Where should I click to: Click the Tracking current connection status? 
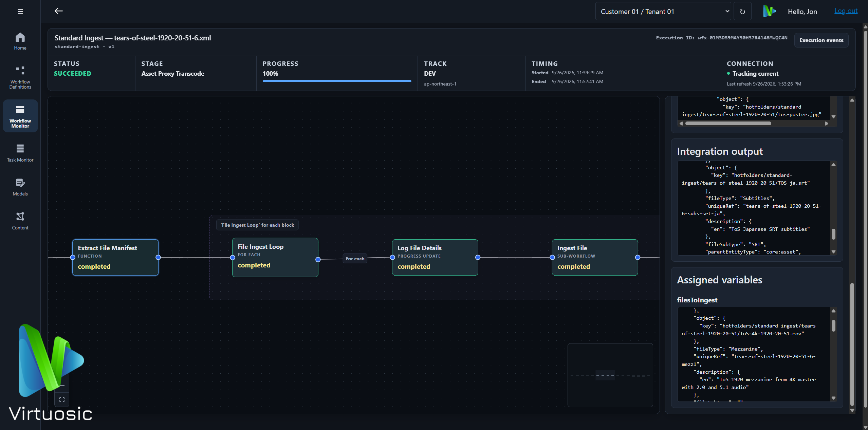755,74
